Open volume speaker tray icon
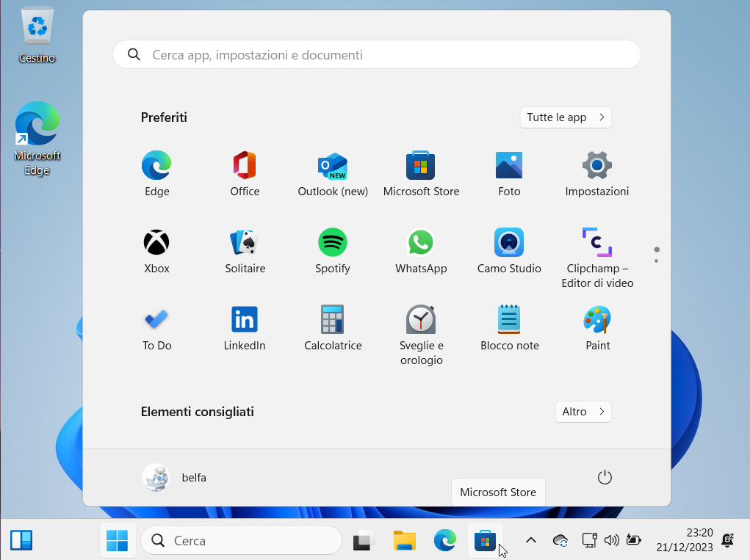750x560 pixels. click(x=612, y=540)
